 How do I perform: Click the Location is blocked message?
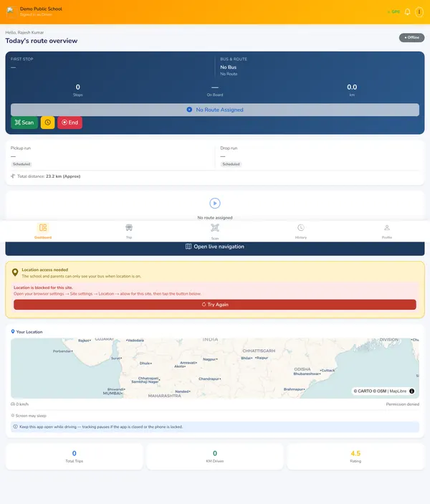pos(43,287)
